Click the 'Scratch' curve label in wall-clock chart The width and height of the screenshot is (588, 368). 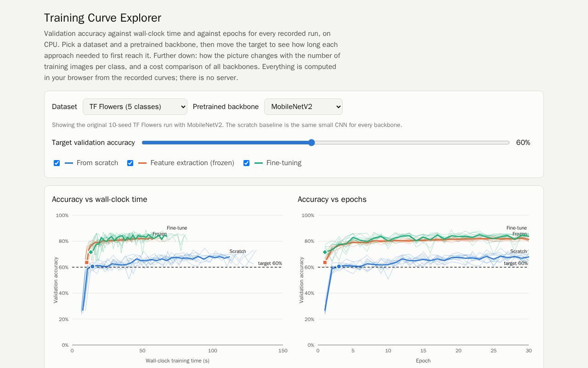point(237,252)
